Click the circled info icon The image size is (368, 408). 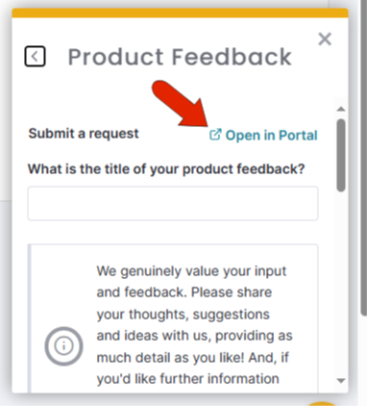[64, 346]
